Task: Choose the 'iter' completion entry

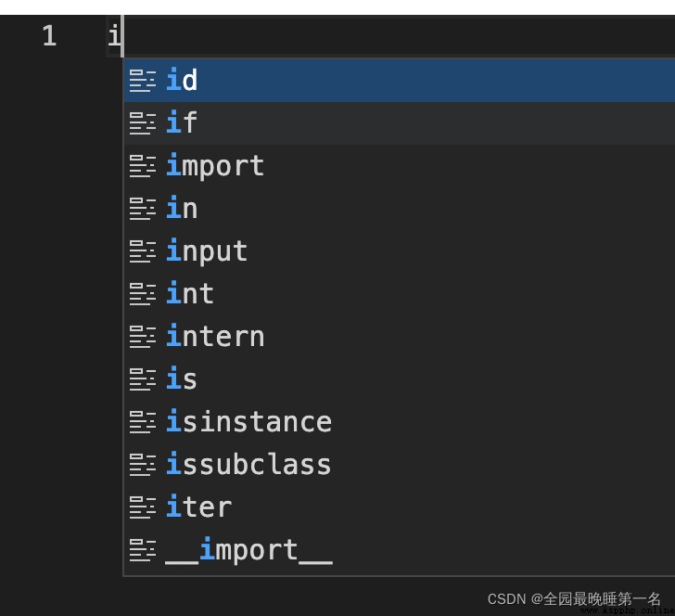Action: [399, 507]
